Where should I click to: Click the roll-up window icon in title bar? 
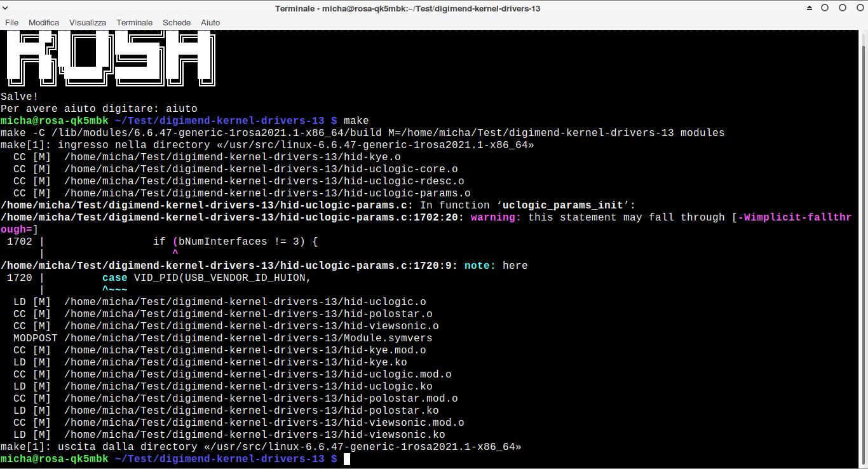coord(810,8)
